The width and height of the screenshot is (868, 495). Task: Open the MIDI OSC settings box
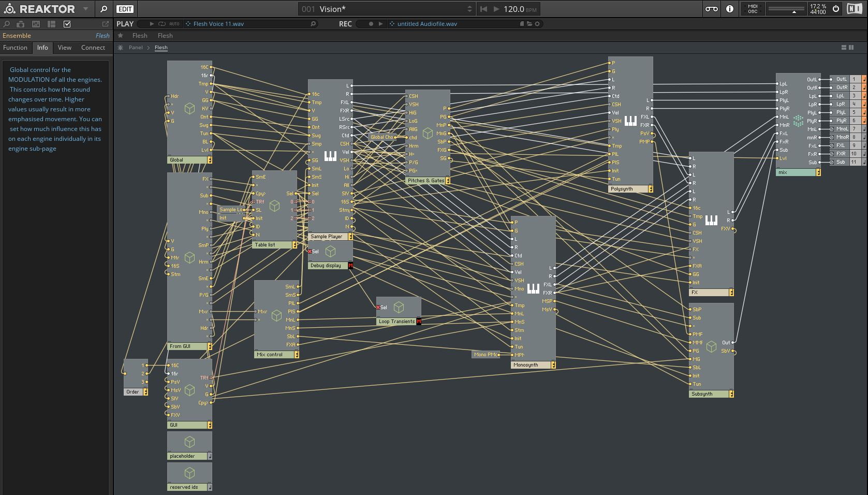click(x=753, y=9)
